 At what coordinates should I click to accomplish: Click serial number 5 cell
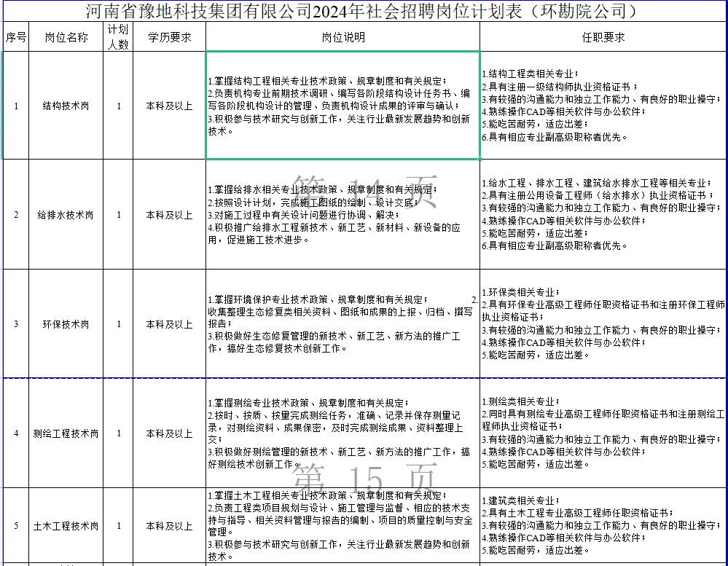(16, 526)
